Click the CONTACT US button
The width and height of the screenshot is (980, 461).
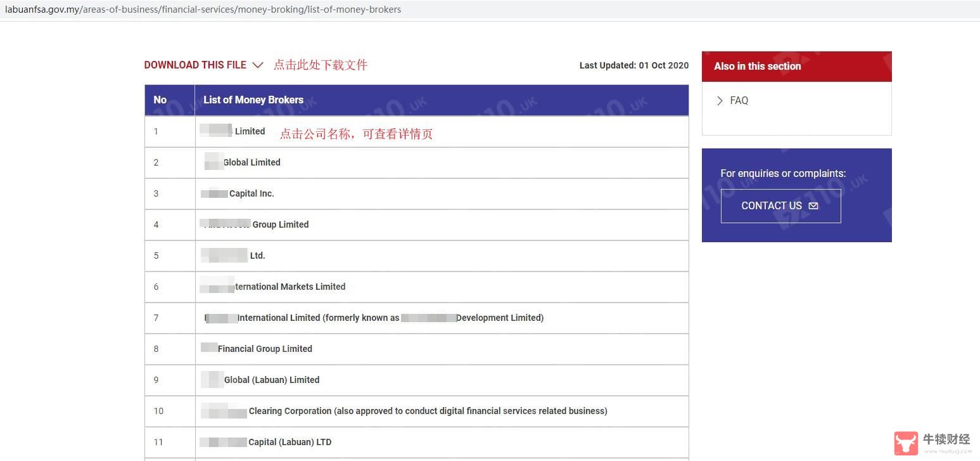[x=780, y=205]
